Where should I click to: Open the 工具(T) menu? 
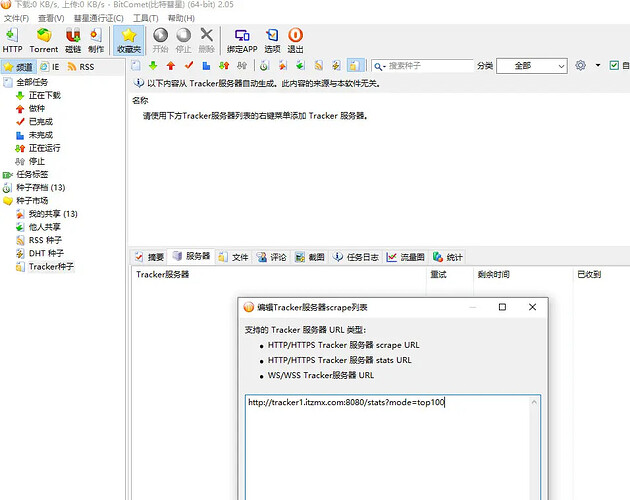(x=145, y=18)
